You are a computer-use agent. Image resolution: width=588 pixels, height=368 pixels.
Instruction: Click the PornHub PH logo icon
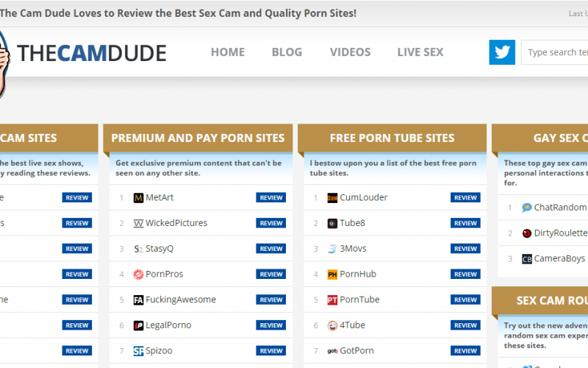(332, 275)
